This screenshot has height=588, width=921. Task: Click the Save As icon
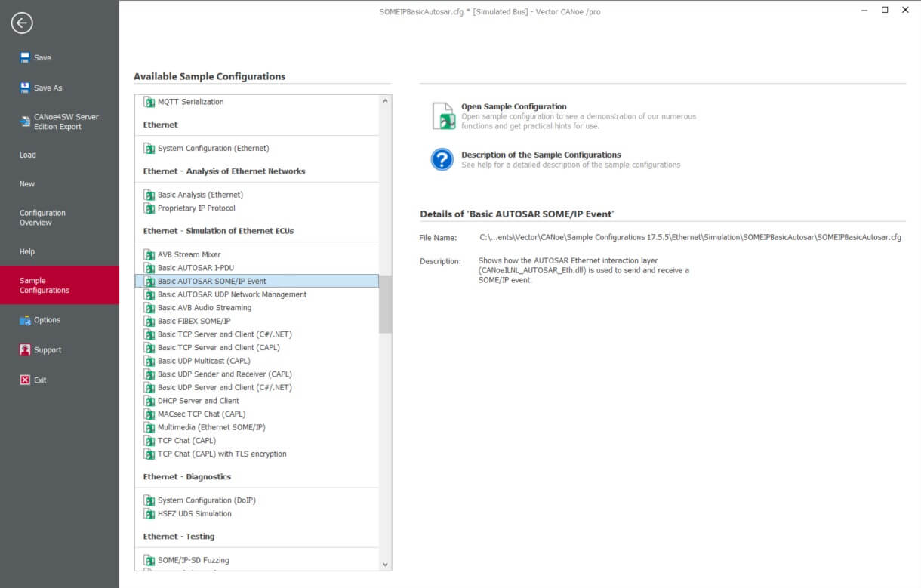(25, 88)
